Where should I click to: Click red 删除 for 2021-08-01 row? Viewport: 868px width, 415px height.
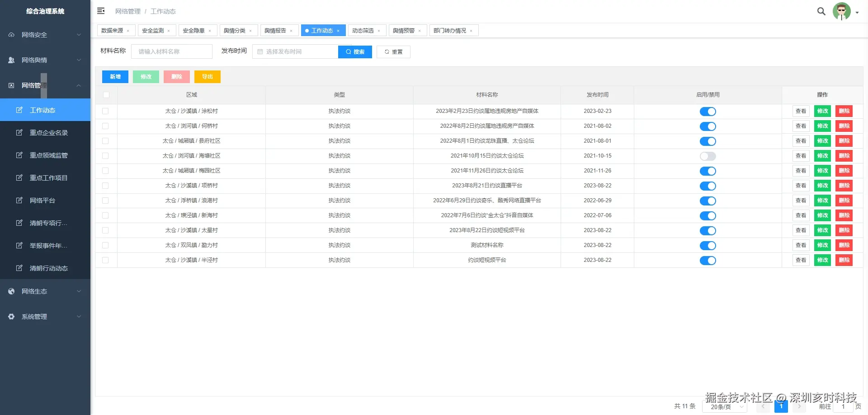click(844, 141)
